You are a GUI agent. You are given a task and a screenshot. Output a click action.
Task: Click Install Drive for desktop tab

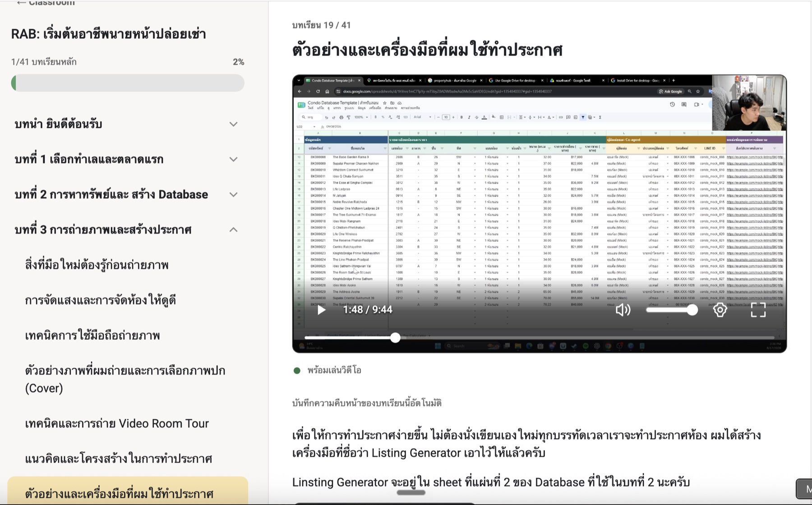pyautogui.click(x=637, y=81)
